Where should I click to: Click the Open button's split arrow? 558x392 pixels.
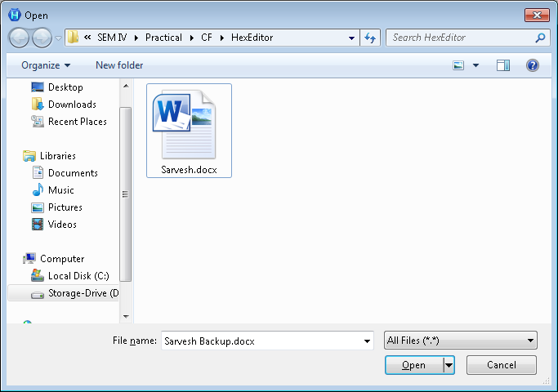tap(449, 365)
